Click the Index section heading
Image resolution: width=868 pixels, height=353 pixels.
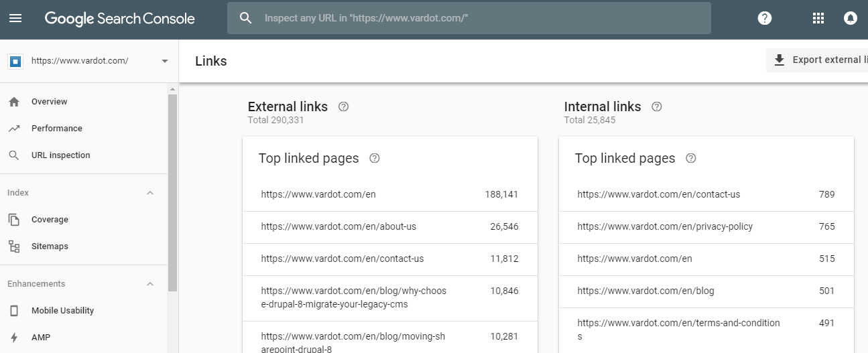click(18, 193)
